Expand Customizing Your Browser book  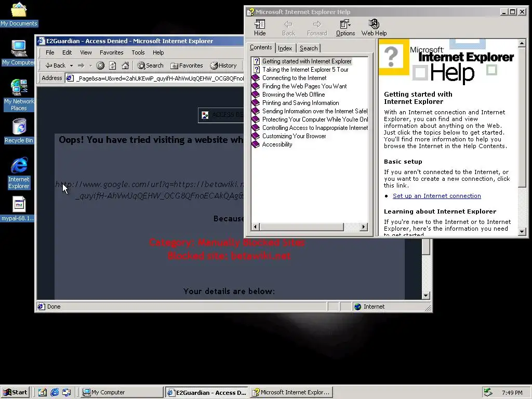click(x=294, y=136)
